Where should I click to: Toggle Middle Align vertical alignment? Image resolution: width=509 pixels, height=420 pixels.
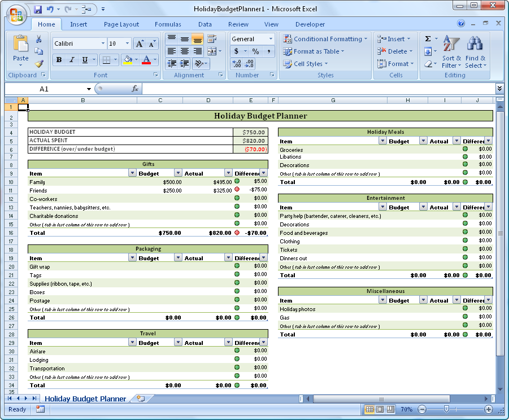click(184, 39)
